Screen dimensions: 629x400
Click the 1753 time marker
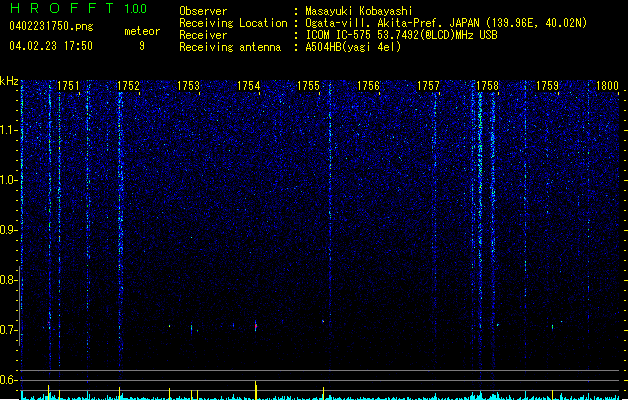tap(188, 86)
